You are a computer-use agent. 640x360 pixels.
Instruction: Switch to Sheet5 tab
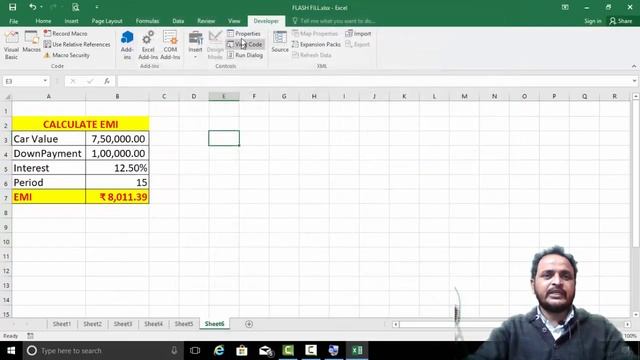pos(184,324)
